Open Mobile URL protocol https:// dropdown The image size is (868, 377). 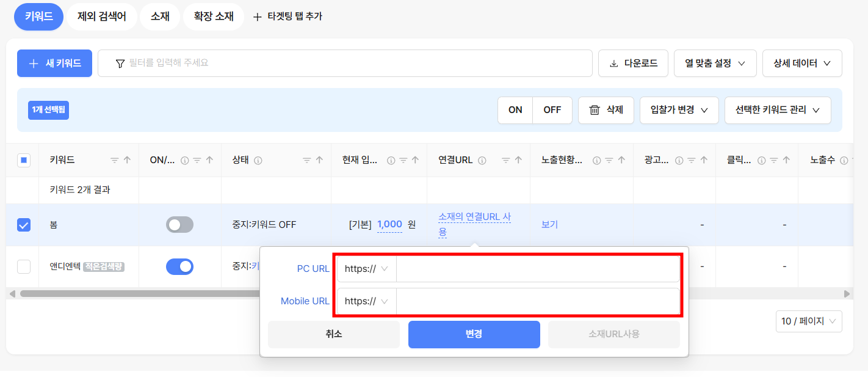click(x=367, y=301)
